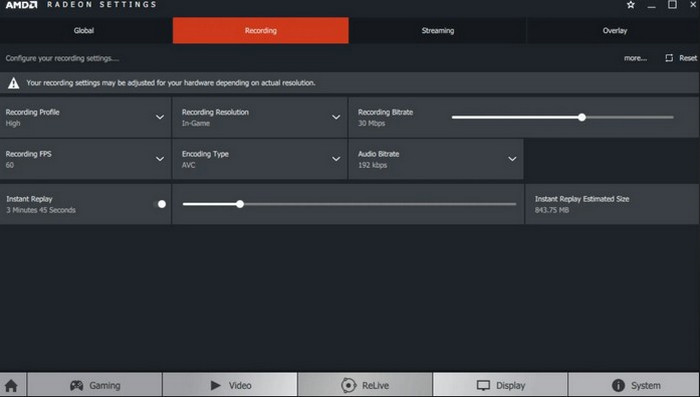
Task: Click the Recording Bitrate slider handle
Action: pos(582,117)
